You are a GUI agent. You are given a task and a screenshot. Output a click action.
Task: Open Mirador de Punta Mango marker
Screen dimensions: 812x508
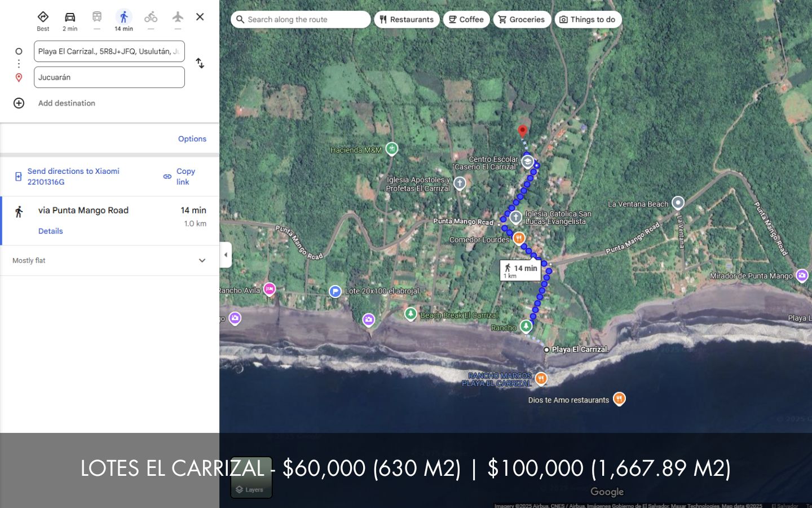[802, 276]
